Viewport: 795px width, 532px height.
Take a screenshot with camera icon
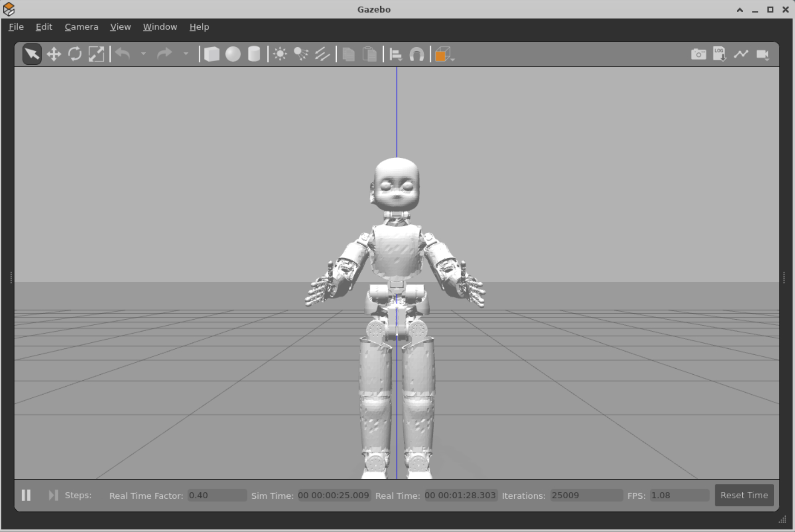click(698, 54)
